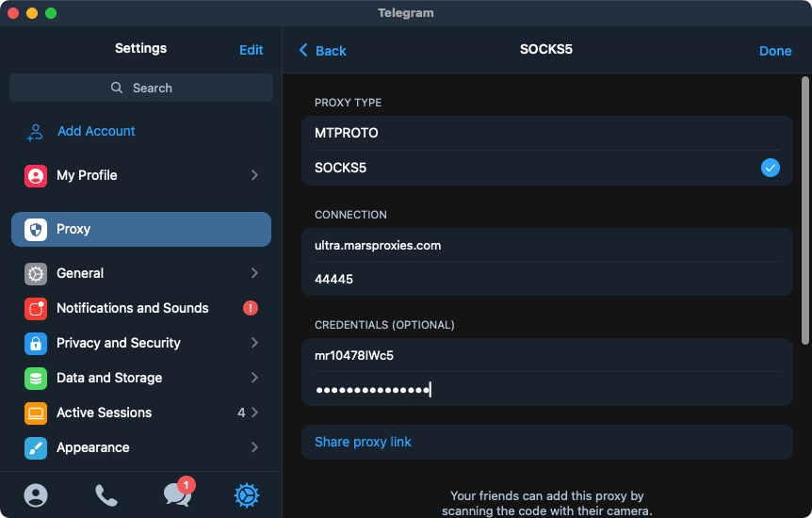The width and height of the screenshot is (812, 518).
Task: Click the vertical scrollbar on the right
Action: (804, 210)
